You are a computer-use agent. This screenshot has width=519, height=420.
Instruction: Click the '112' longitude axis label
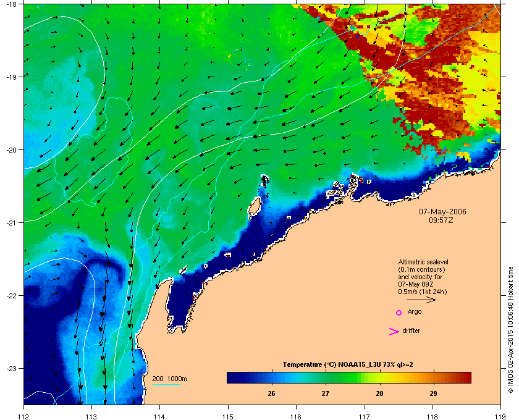(24, 417)
